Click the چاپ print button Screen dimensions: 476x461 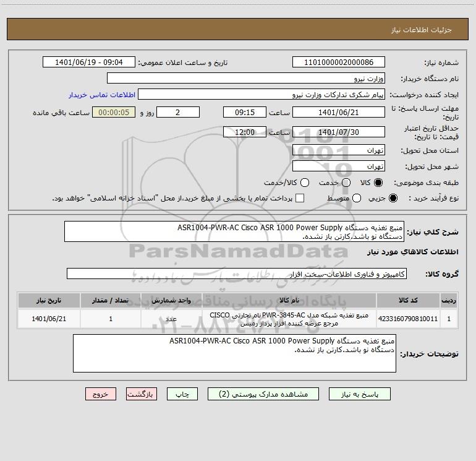[x=182, y=394]
